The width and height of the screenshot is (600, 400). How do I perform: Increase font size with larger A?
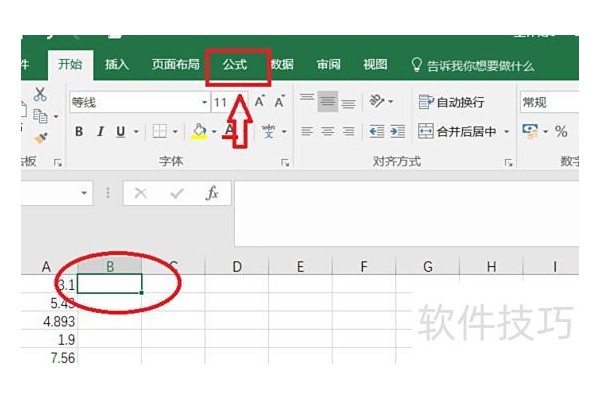coord(260,101)
